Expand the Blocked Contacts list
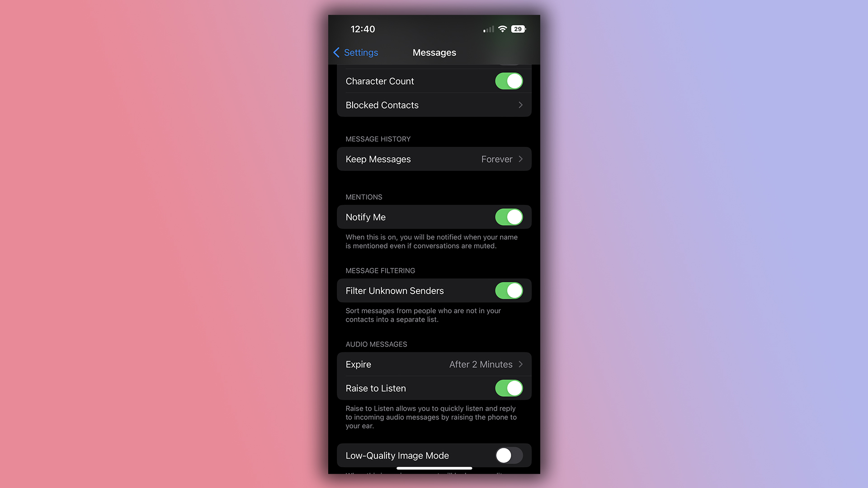This screenshot has width=868, height=488. coord(434,105)
